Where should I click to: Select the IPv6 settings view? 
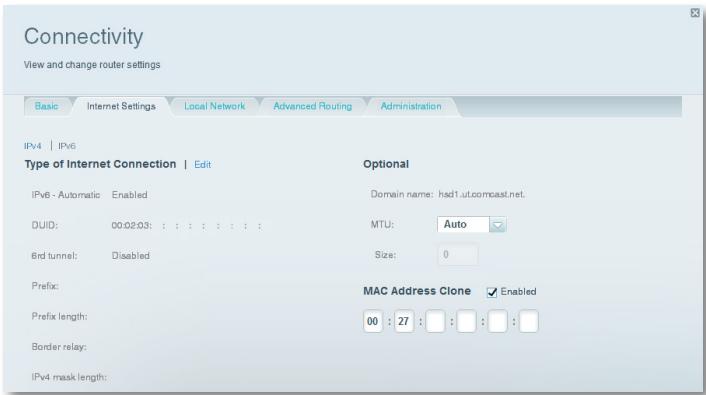coord(67,146)
